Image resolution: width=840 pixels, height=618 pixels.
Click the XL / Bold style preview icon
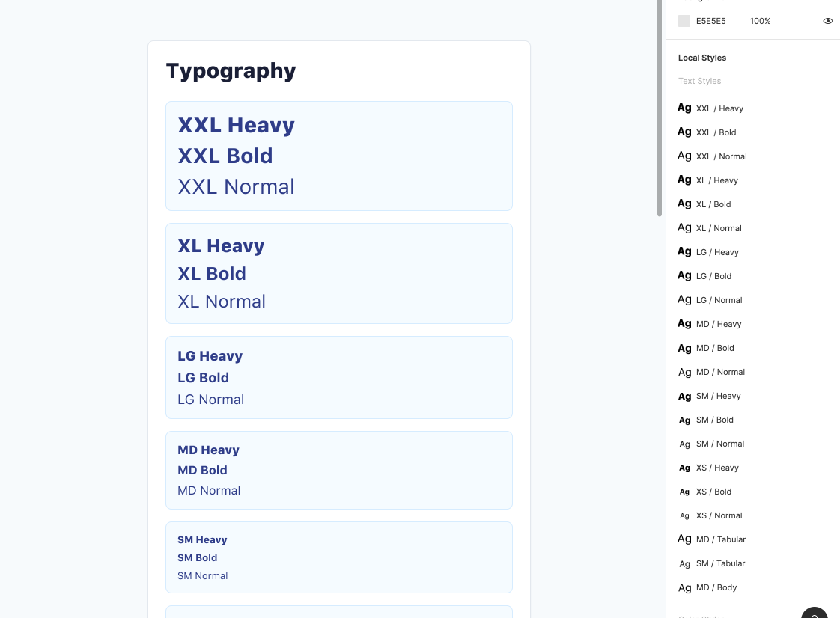pyautogui.click(x=684, y=204)
